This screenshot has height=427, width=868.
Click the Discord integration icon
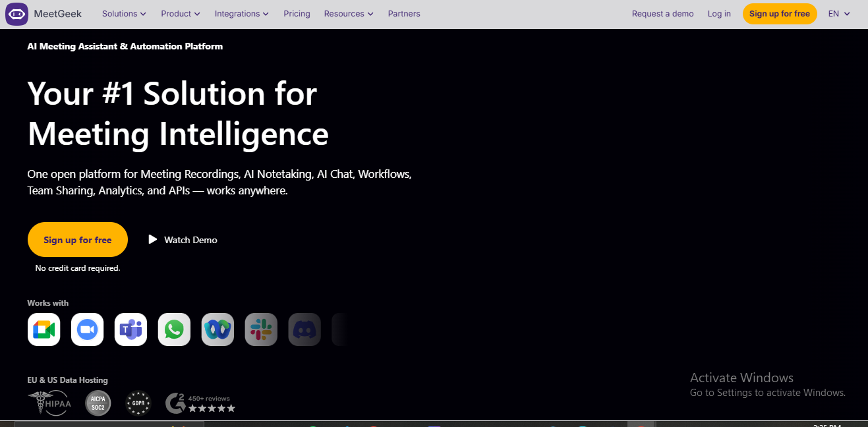pyautogui.click(x=304, y=329)
